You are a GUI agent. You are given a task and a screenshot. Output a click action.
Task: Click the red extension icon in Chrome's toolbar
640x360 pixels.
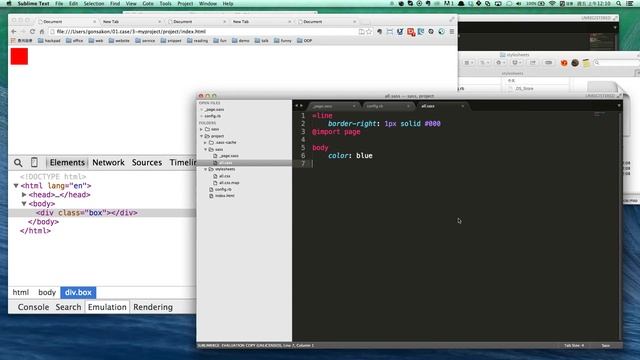tap(411, 31)
